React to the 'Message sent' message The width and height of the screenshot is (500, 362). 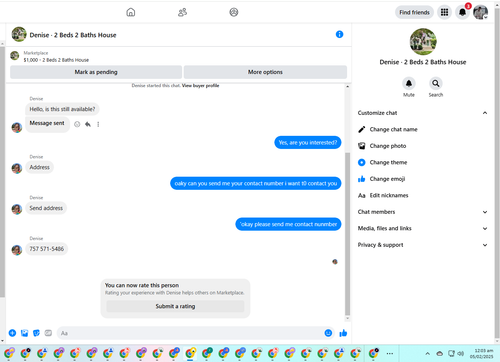77,124
